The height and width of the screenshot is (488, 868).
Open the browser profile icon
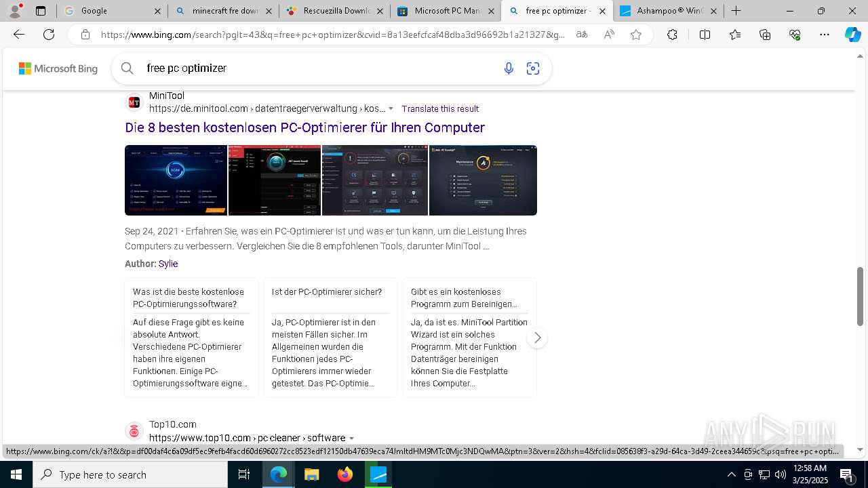15,11
